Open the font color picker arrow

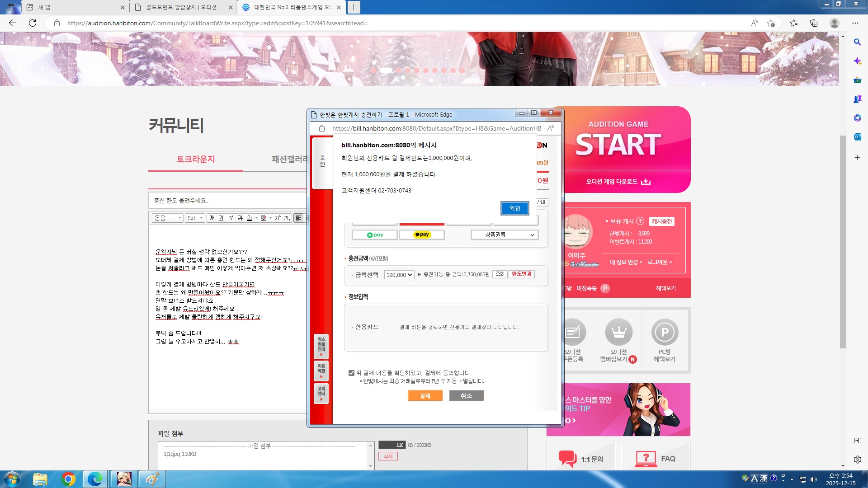click(257, 218)
